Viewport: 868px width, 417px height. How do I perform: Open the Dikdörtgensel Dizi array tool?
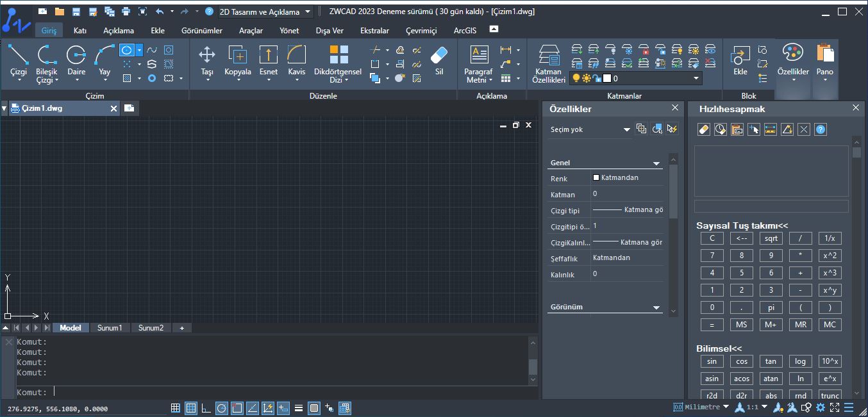coord(338,63)
